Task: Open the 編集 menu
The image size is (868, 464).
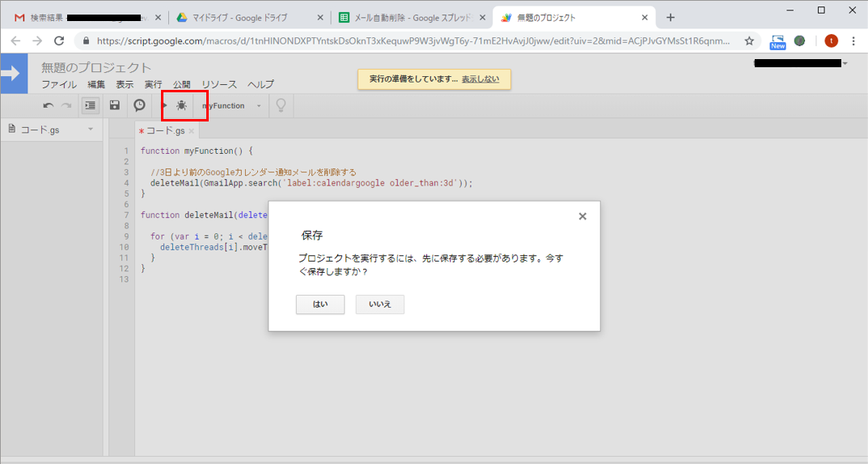Action: (96, 84)
